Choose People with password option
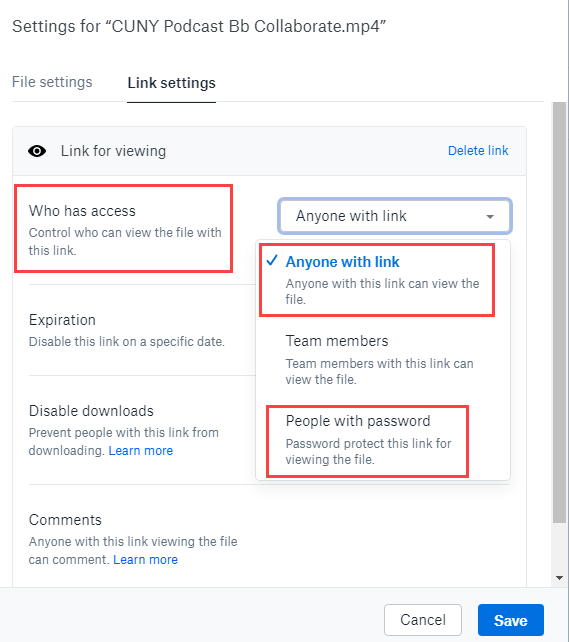This screenshot has height=642, width=569. 383,440
